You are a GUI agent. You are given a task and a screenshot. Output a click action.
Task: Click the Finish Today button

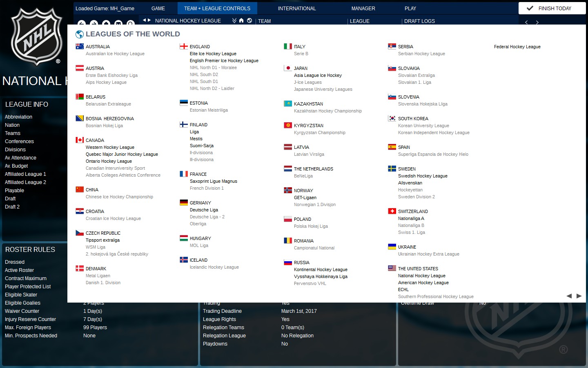click(552, 8)
